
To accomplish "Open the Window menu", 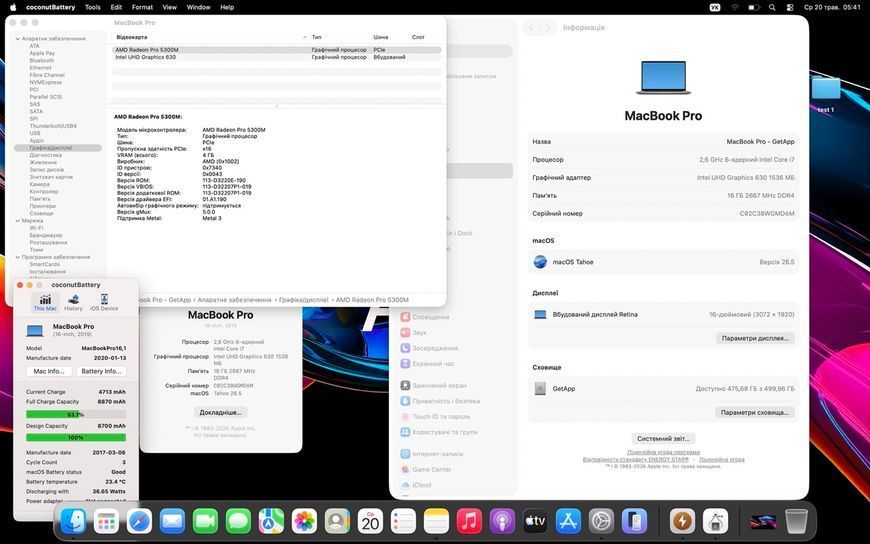I will (x=198, y=7).
